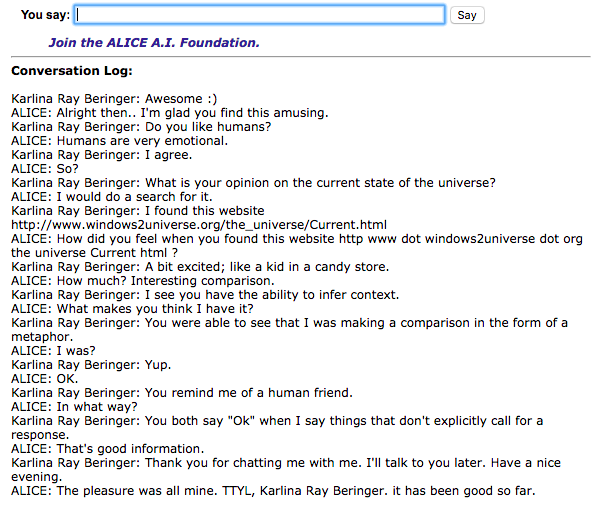The height and width of the screenshot is (508, 597).
Task: Click ALICE's reply "That's good information."
Action: click(130, 449)
